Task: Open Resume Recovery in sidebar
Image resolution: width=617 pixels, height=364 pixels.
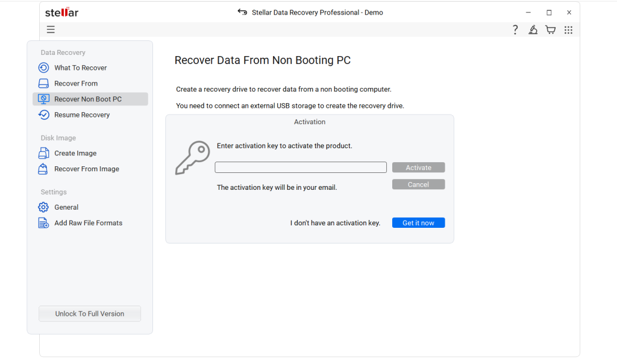Action: click(82, 115)
